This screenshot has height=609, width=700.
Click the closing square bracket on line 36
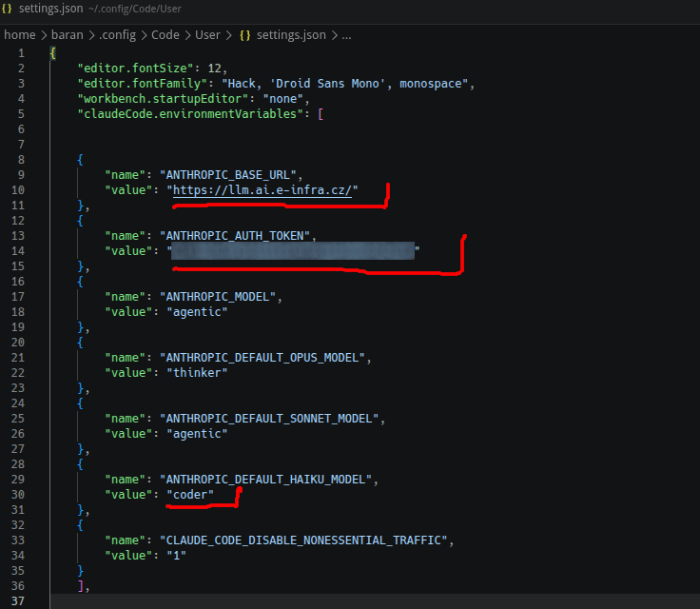point(81,586)
